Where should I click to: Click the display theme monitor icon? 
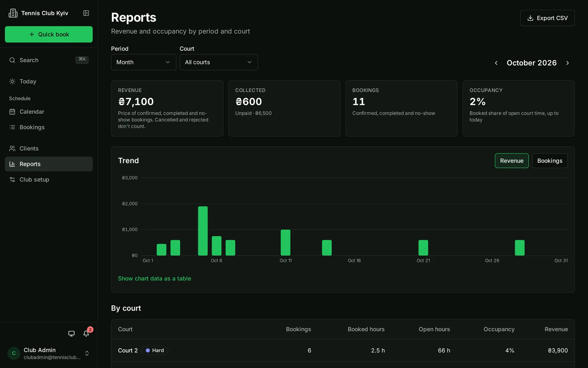pos(71,333)
